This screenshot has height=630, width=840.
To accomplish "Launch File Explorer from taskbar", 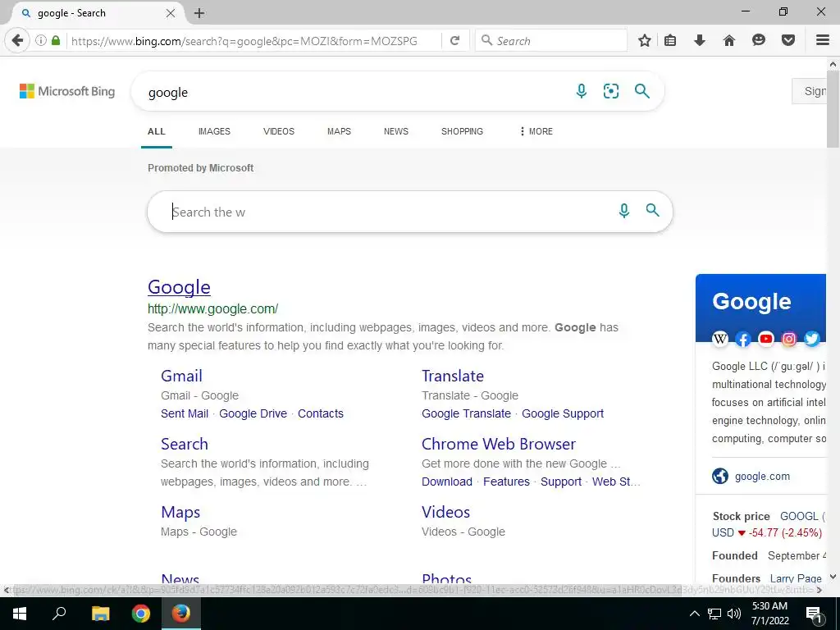I will (100, 614).
